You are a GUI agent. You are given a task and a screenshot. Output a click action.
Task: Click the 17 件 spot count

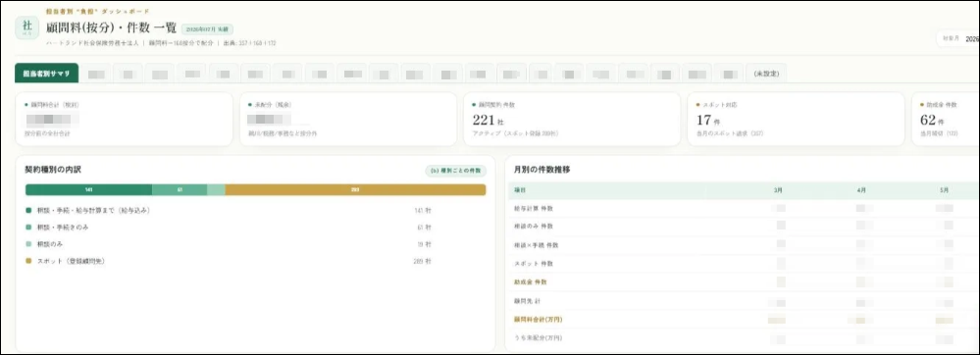tap(708, 120)
